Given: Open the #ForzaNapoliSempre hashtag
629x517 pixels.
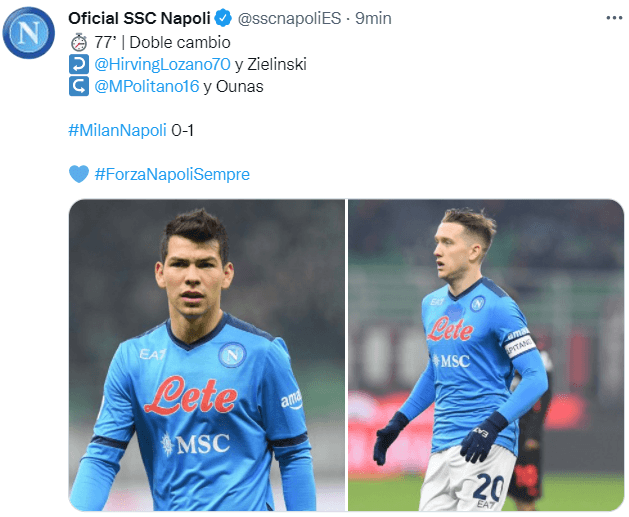Looking at the screenshot, I should pos(172,174).
